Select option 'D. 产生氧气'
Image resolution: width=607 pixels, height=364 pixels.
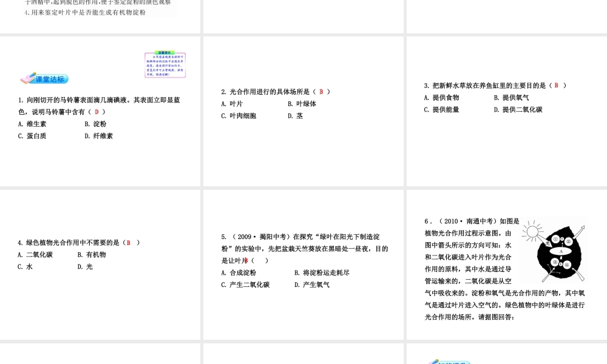point(312,285)
